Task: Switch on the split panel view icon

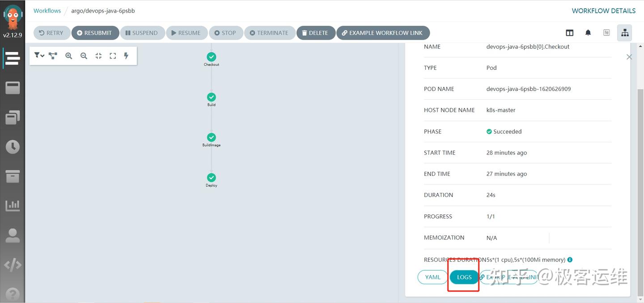Action: (569, 32)
